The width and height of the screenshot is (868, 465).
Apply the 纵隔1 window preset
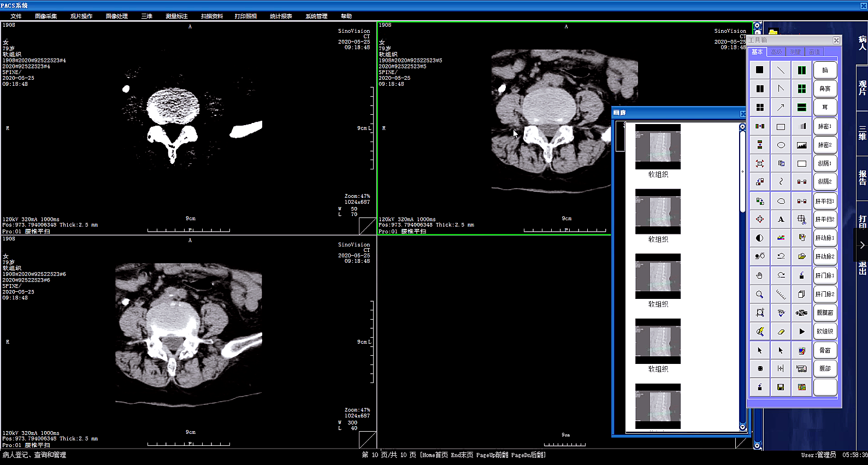click(x=825, y=163)
